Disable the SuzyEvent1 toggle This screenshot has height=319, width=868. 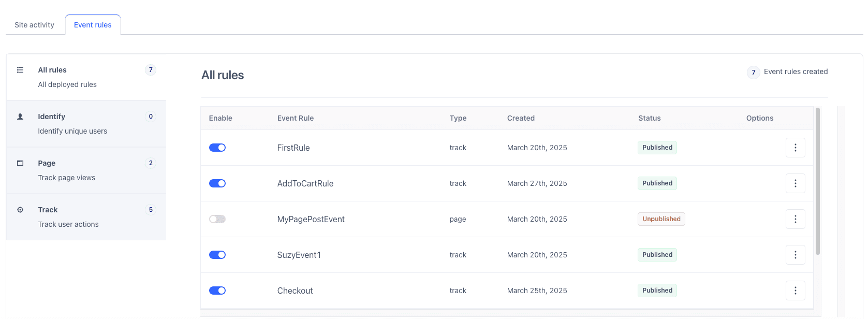217,255
